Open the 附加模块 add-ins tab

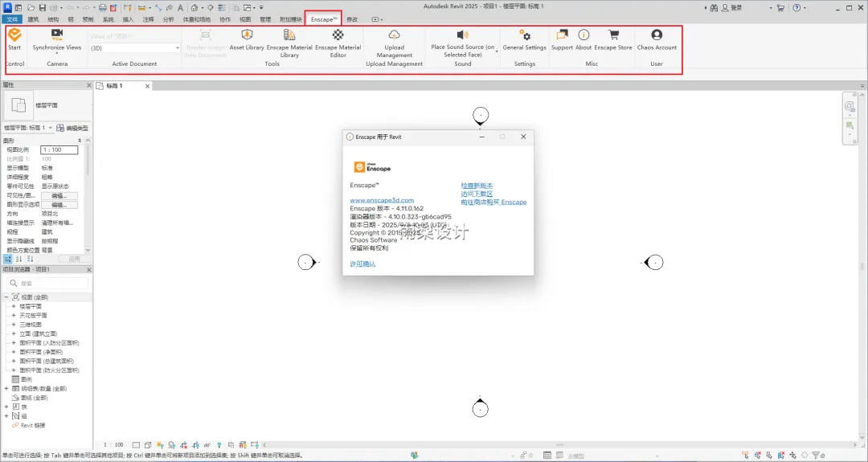(x=291, y=19)
